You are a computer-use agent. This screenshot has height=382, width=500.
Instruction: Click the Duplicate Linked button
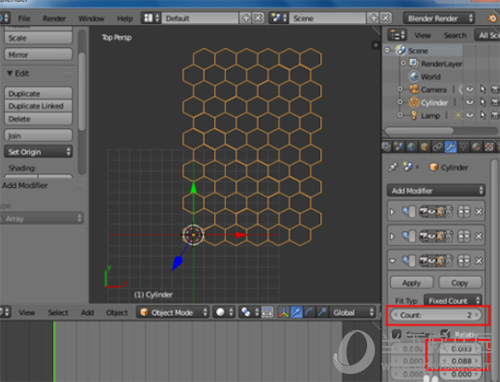[38, 106]
